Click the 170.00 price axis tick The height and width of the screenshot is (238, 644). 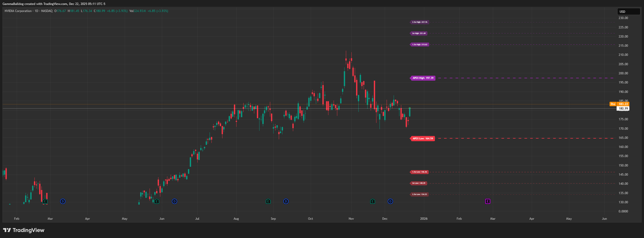click(x=623, y=129)
